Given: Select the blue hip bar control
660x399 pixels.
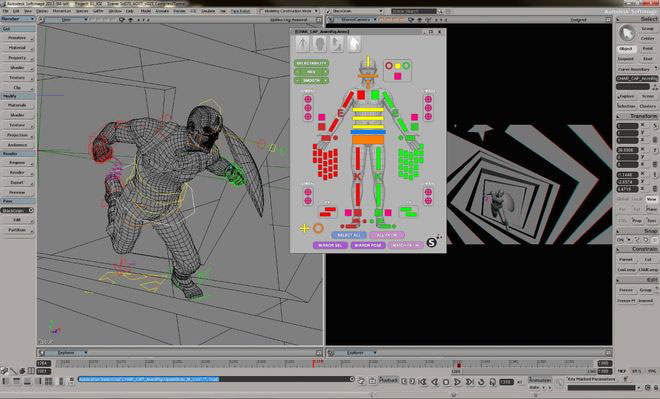Looking at the screenshot, I should [368, 132].
